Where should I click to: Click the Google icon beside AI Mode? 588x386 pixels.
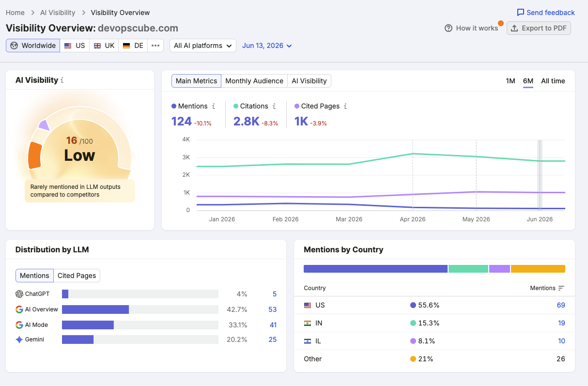[19, 325]
